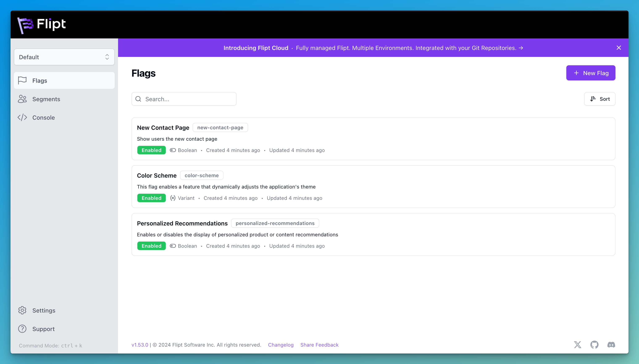
Task: Toggle the Personalized Recommendations flag status
Action: [x=151, y=246]
